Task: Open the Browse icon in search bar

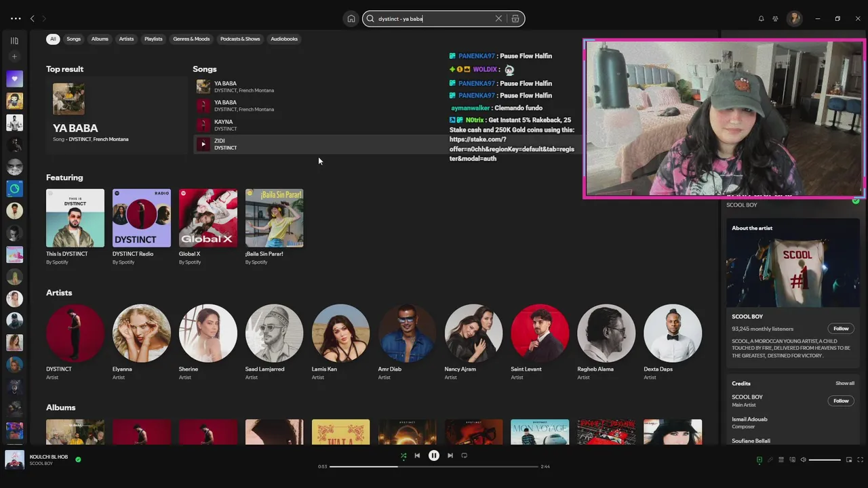Action: coord(515,19)
